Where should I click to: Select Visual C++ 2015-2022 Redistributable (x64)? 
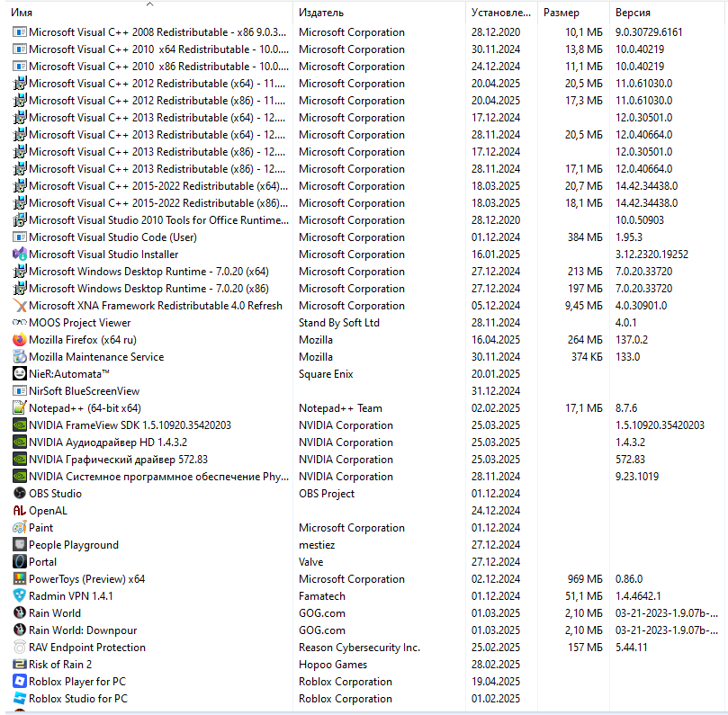365,186
